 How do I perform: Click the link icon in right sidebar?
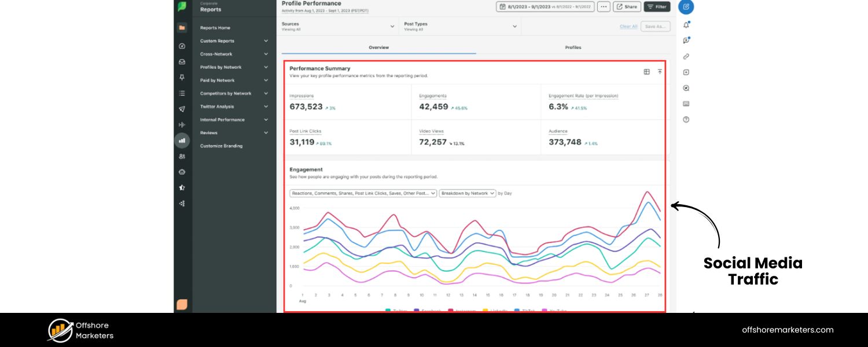coord(686,57)
